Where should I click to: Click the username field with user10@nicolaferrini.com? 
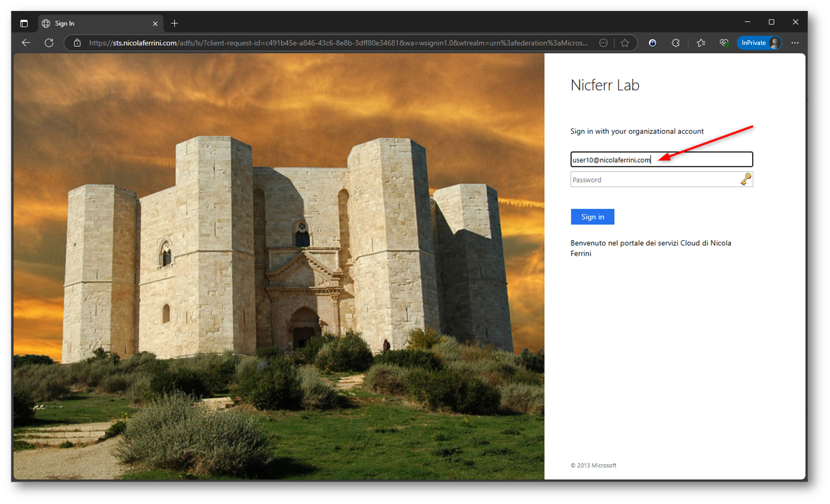point(661,160)
